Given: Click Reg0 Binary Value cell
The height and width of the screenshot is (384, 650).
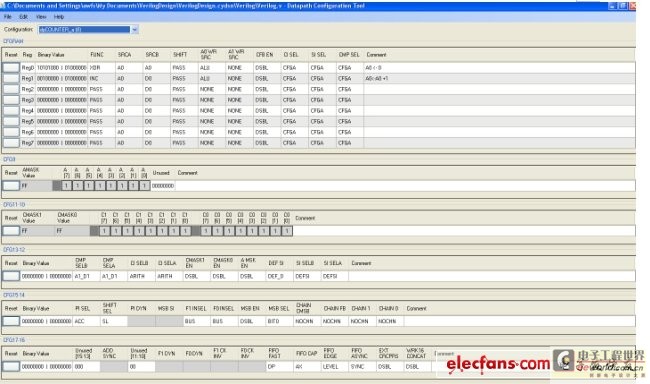Looking at the screenshot, I should tap(61, 68).
